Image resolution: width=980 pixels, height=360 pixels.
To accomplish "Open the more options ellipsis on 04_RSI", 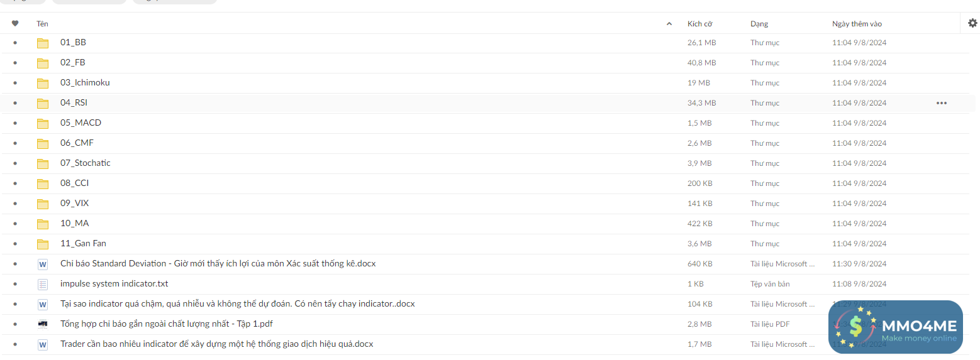I will point(941,103).
